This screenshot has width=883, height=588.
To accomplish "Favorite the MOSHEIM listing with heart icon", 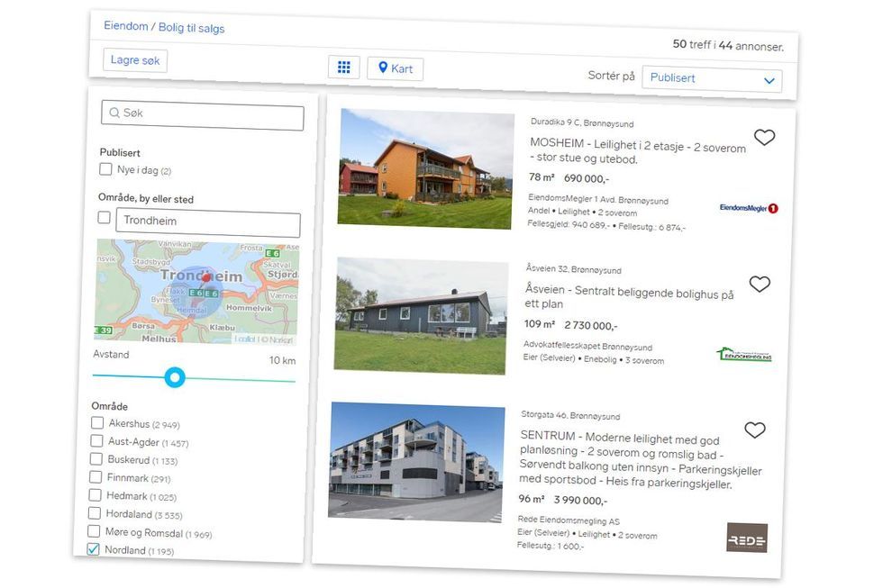I will click(x=764, y=138).
